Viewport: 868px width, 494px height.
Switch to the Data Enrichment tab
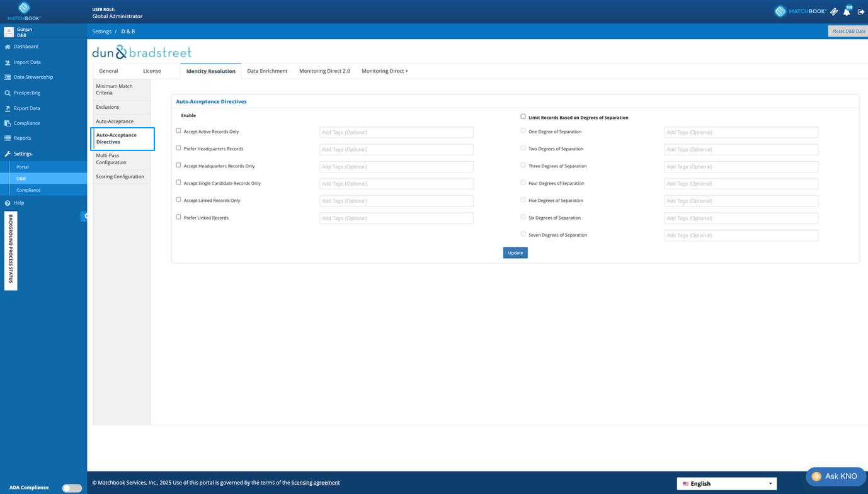pyautogui.click(x=267, y=71)
